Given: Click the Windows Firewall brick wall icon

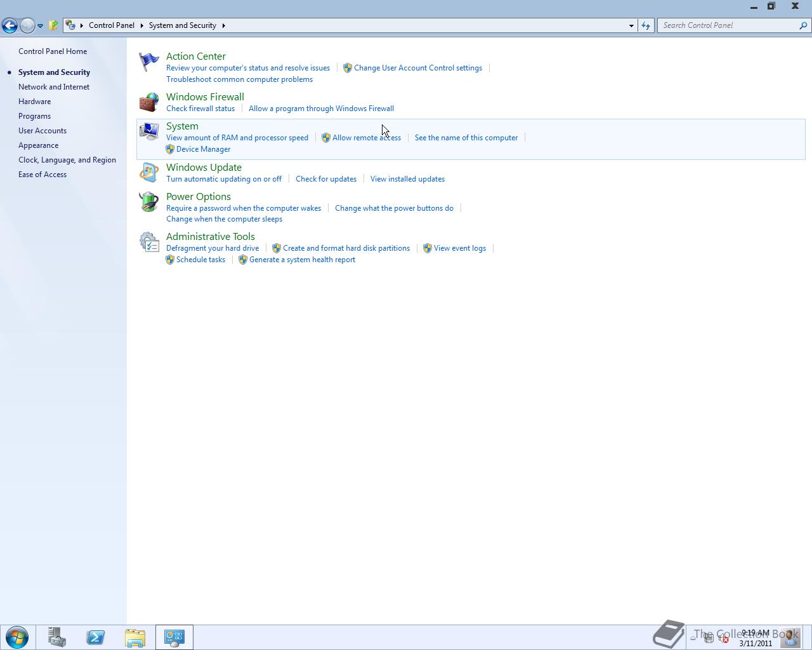Looking at the screenshot, I should [x=149, y=102].
